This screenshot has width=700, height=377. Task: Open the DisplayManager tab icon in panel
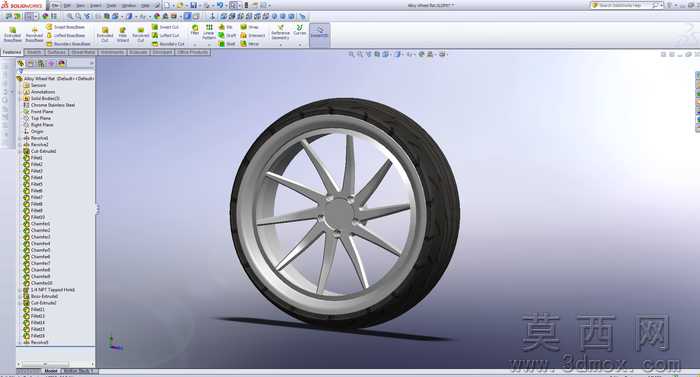(x=62, y=63)
